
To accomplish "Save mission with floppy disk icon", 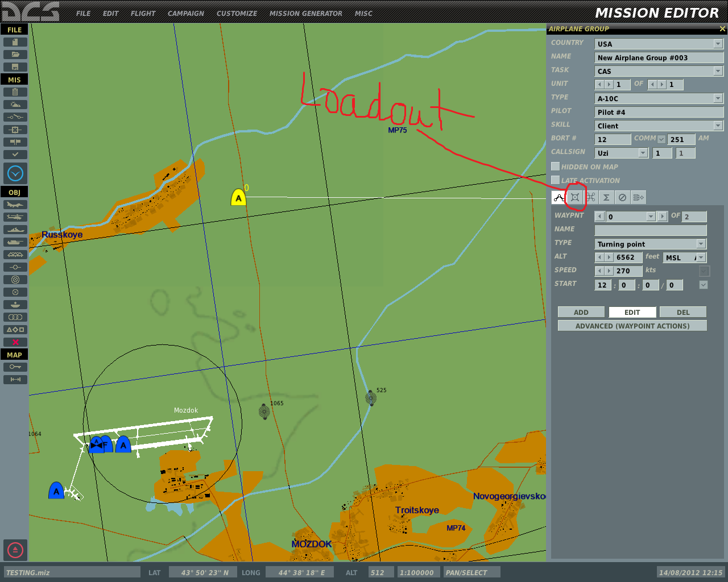I will pos(15,67).
